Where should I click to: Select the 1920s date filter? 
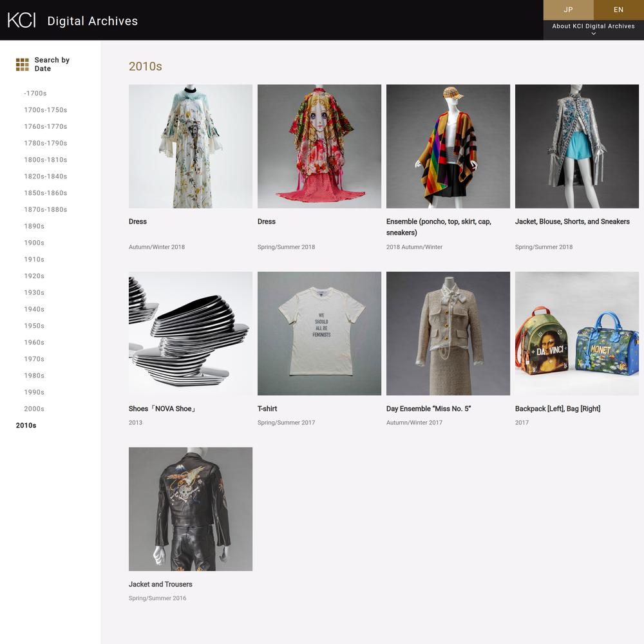pyautogui.click(x=34, y=276)
